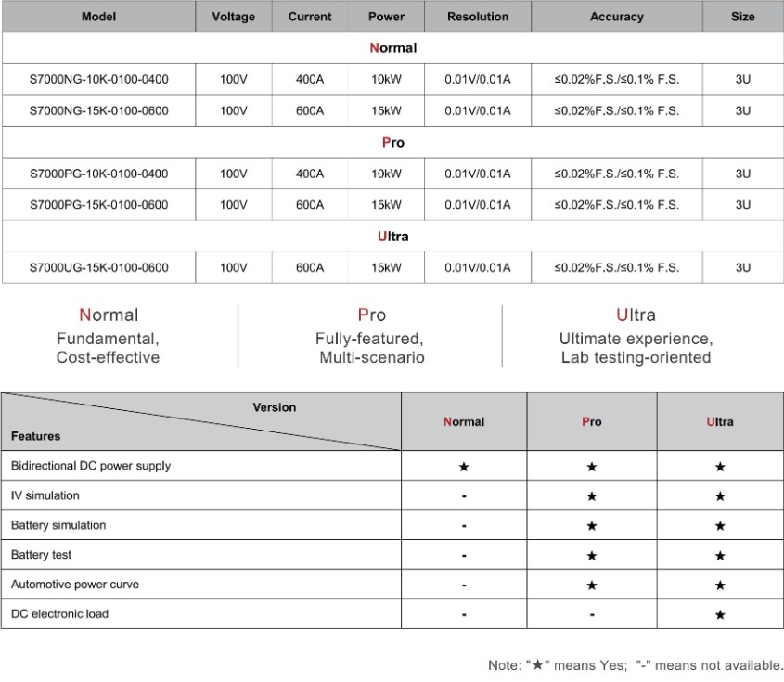Viewport: 784px width, 682px height.
Task: Click the Pro column star for IV simulation
Action: click(x=592, y=496)
